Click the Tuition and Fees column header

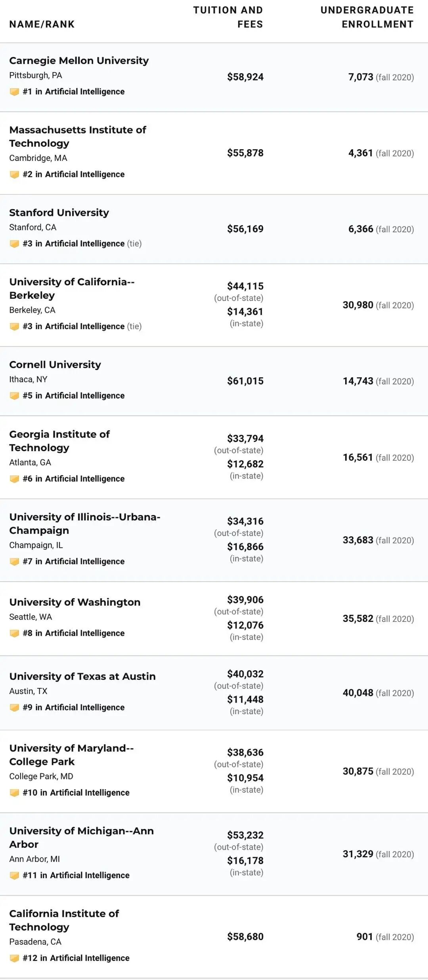point(228,17)
